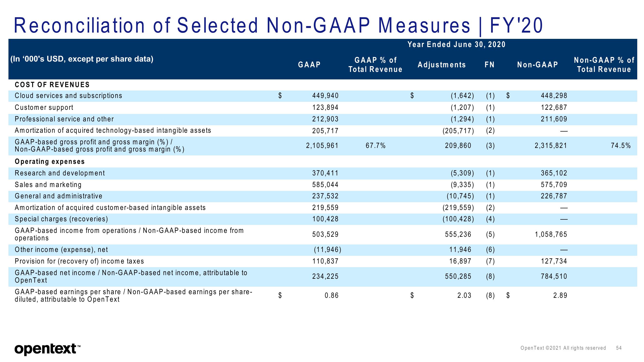Click the GAAP value 100,428

[x=325, y=219]
